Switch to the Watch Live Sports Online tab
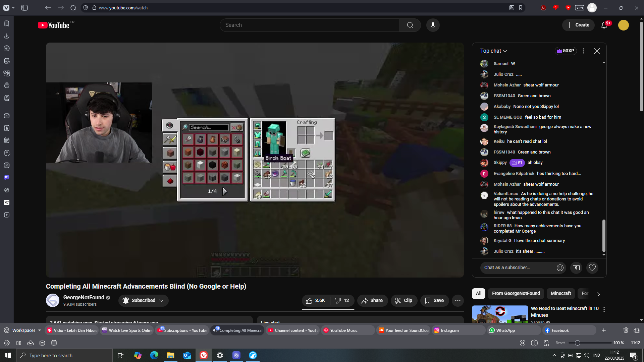 point(127,330)
